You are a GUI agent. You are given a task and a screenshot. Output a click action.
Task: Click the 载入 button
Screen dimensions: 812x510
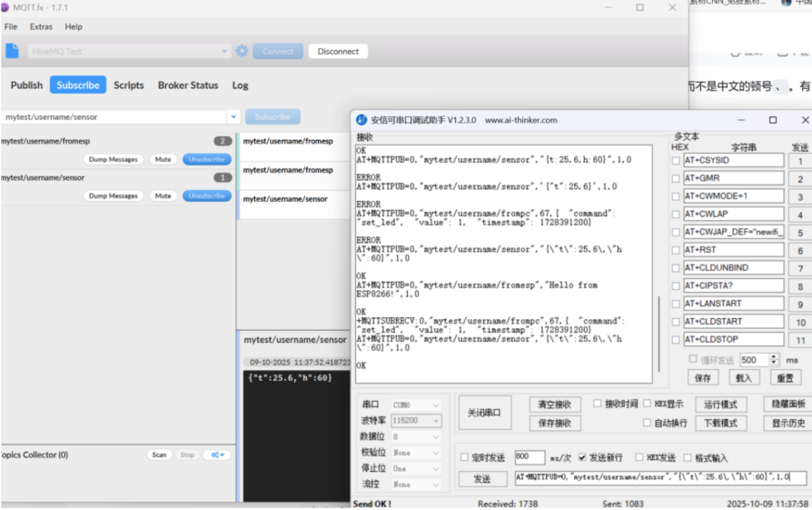[x=744, y=378]
